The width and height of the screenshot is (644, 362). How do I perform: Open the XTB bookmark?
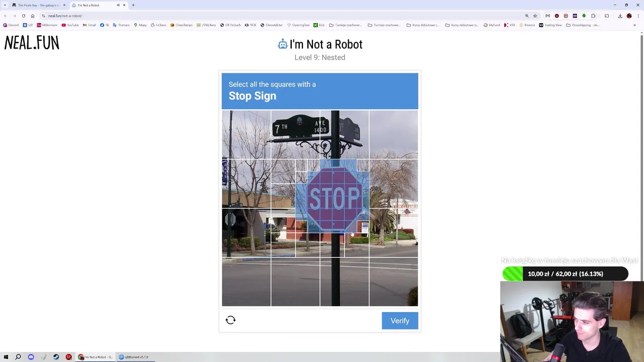(510, 25)
